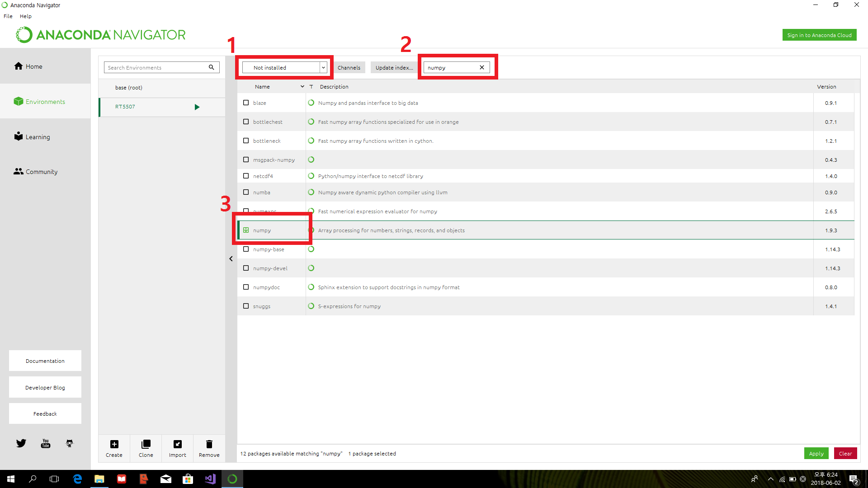Click the Remove environment trash icon
This screenshot has width=868, height=488.
coord(209,444)
